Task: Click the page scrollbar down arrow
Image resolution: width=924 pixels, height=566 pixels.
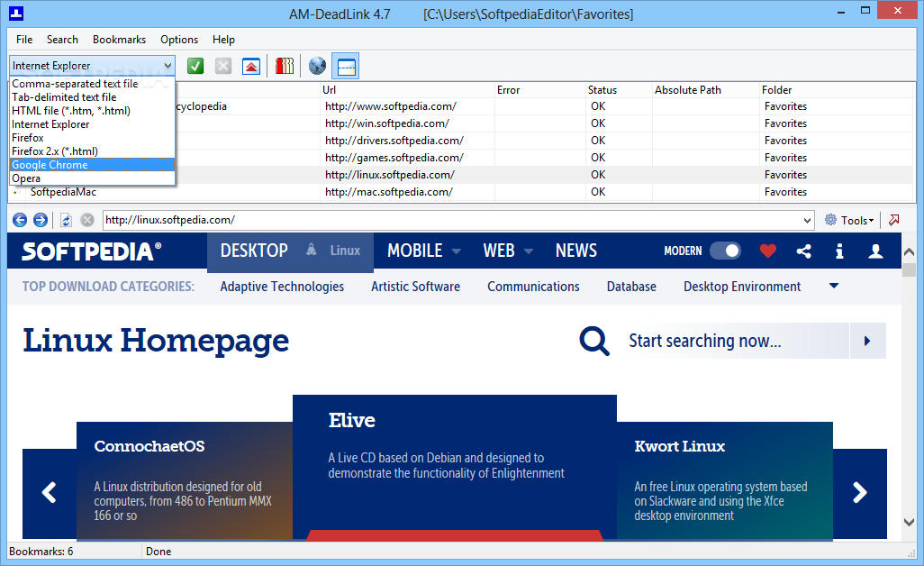Action: [x=910, y=523]
